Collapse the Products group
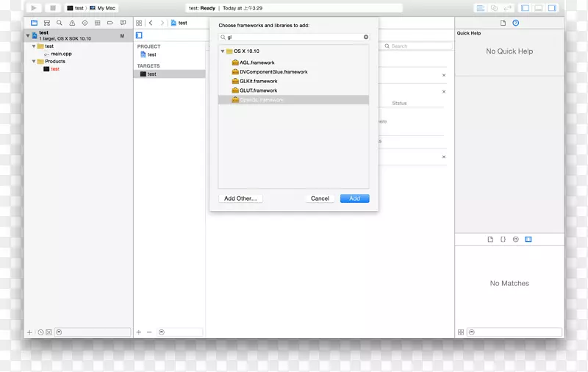 coord(34,61)
